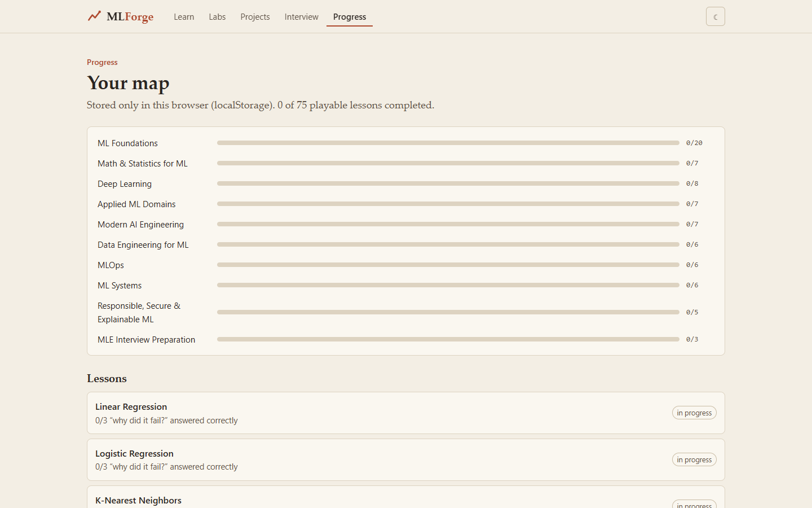Click the ML Systems track label

pos(120,286)
